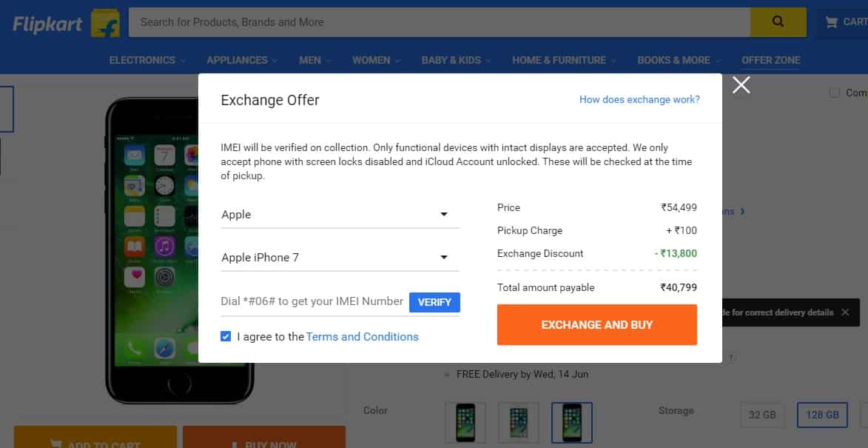Click the Flipkart logo
The width and height of the screenshot is (868, 448).
coord(47,24)
